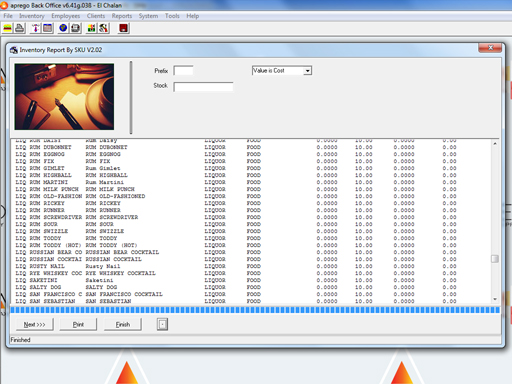The width and height of the screenshot is (512, 384).
Task: Click the Finish button
Action: coord(123,324)
